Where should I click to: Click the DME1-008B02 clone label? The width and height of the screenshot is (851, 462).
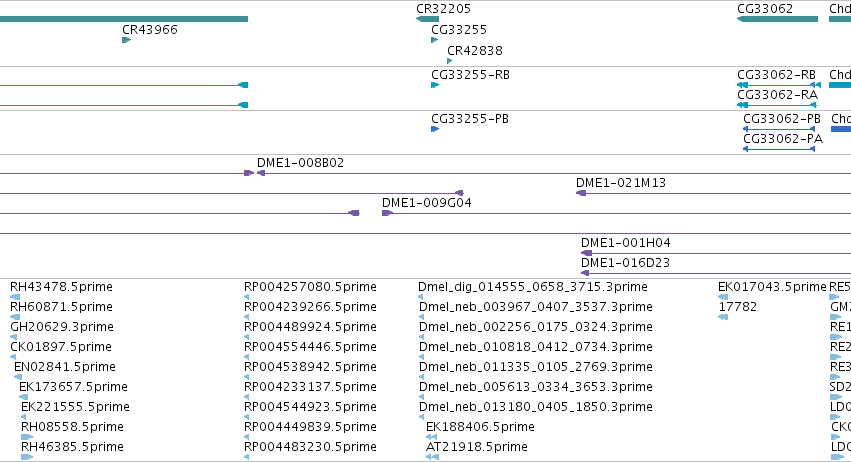tap(300, 162)
